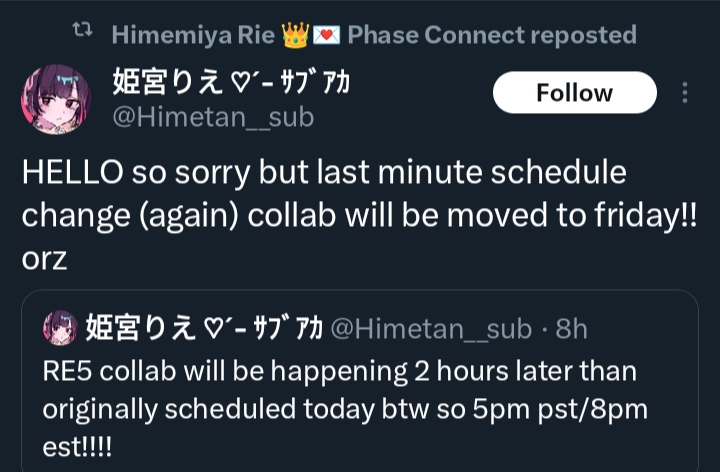The width and height of the screenshot is (720, 472).
Task: Click the サブアカ katakana in the quoted tweet name
Action: point(288,328)
